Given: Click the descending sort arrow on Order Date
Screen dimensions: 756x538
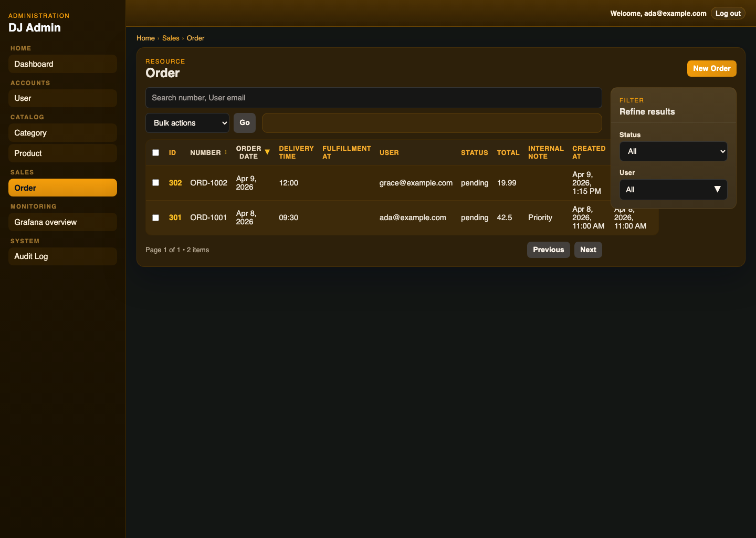Looking at the screenshot, I should (x=268, y=152).
